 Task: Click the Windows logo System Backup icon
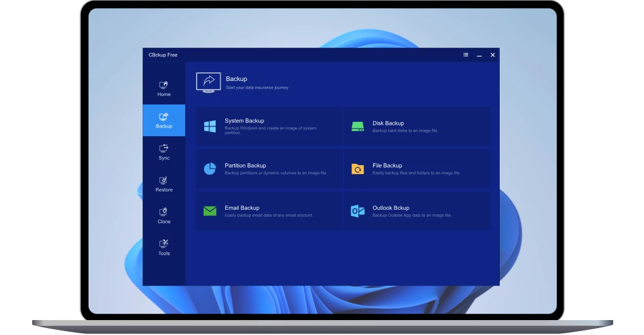coord(210,126)
